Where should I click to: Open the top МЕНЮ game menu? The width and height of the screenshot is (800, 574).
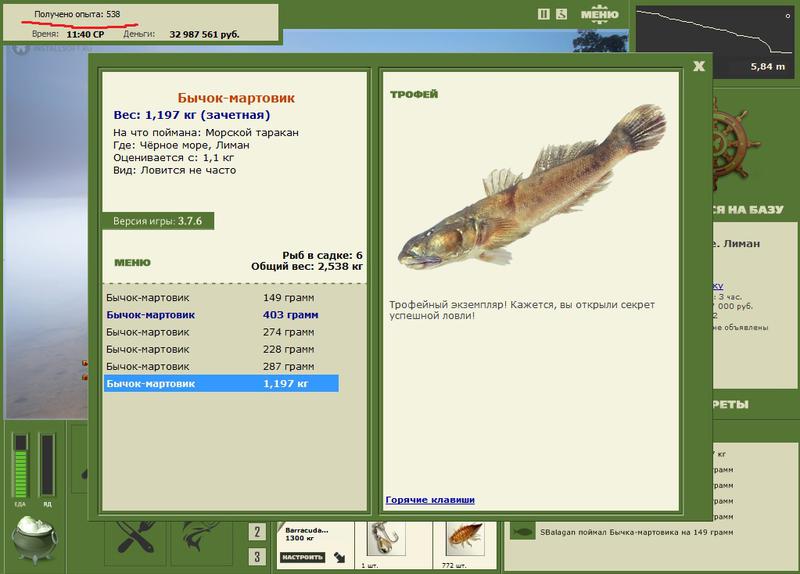[x=599, y=14]
